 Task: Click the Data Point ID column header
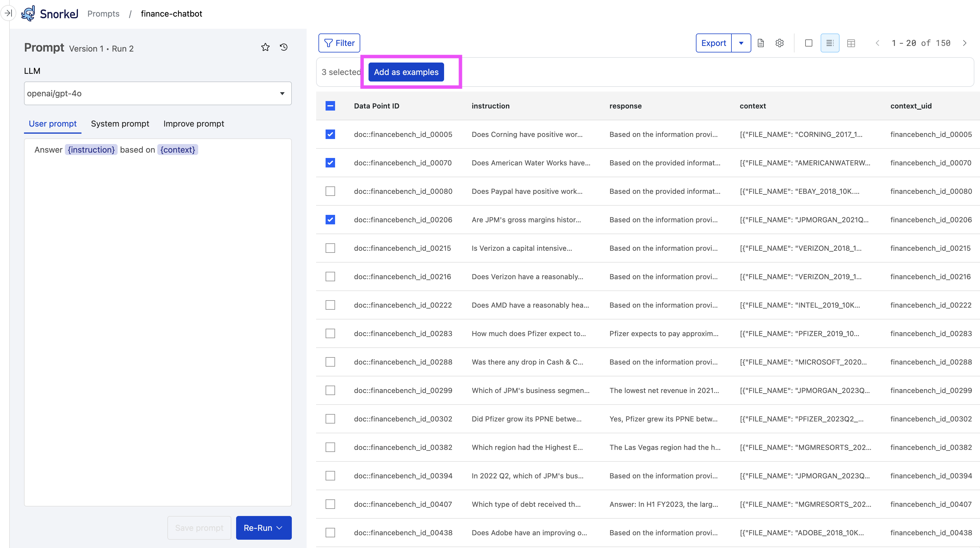(x=376, y=106)
